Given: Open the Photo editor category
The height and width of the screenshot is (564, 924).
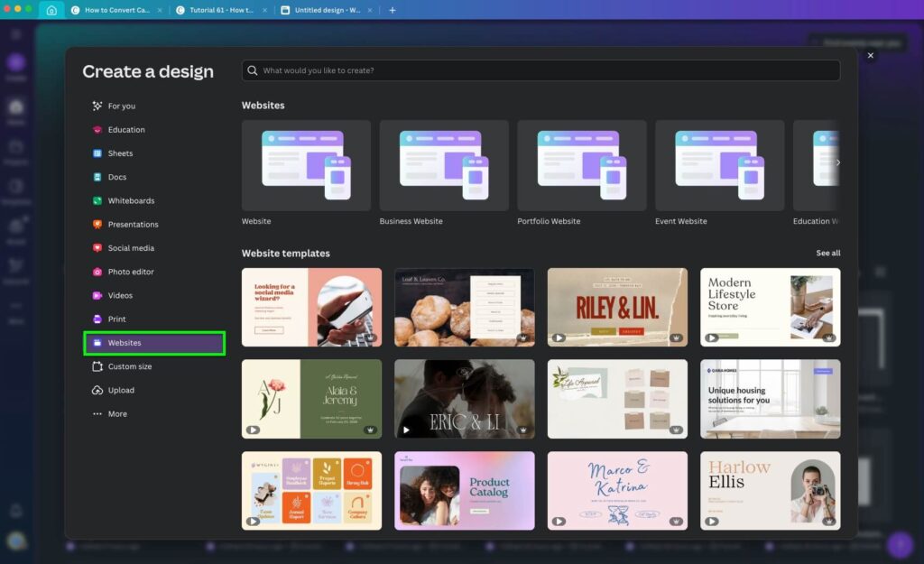Looking at the screenshot, I should click(x=133, y=271).
